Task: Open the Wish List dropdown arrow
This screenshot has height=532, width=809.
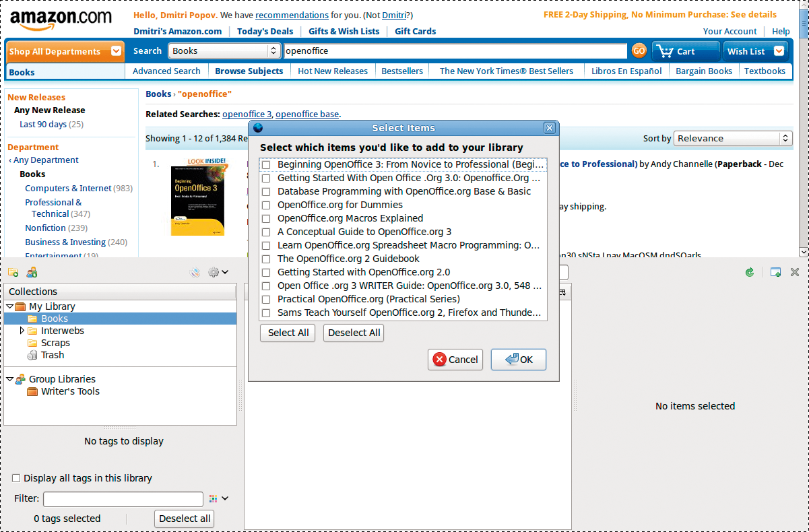Action: 779,51
